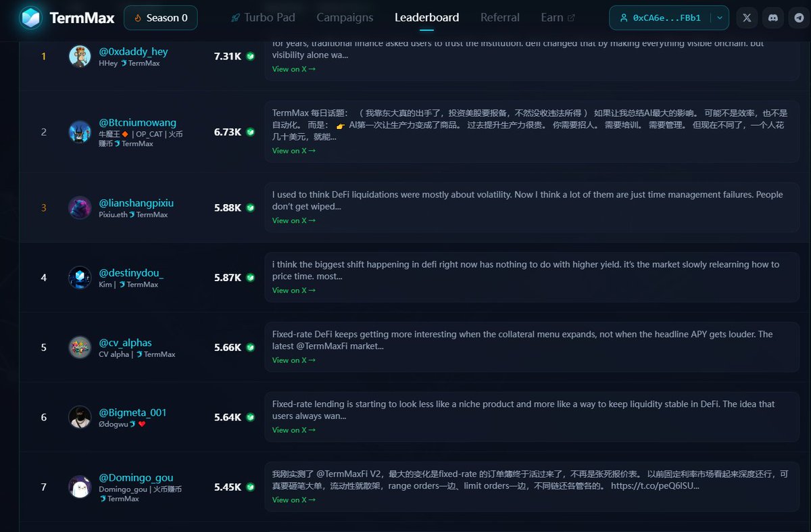Open the Discord icon in header

[x=773, y=18]
